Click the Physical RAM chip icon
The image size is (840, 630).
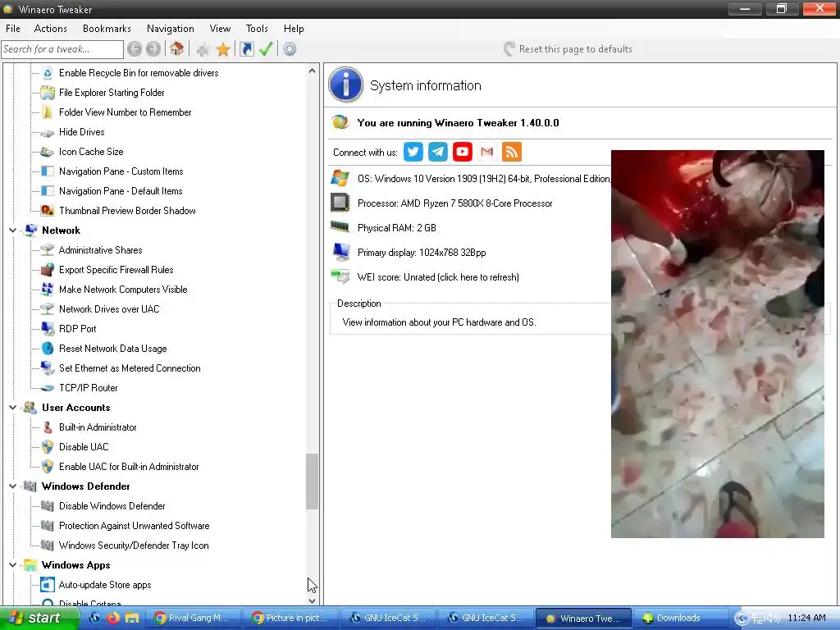(340, 227)
